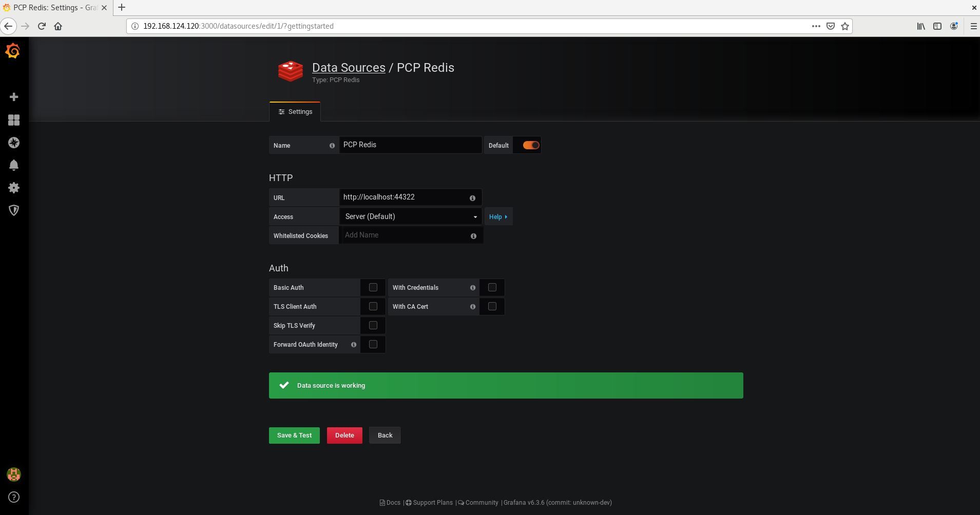Open the Grafana home logo

click(13, 51)
